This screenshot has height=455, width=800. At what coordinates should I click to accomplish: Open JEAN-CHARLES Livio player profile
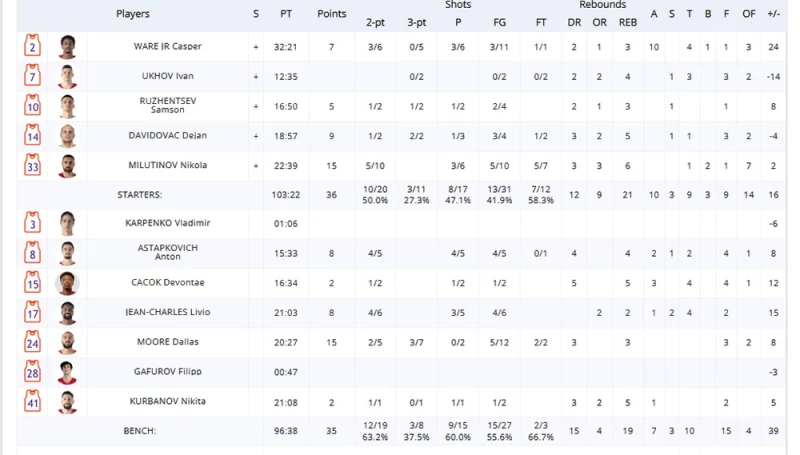[x=167, y=312]
